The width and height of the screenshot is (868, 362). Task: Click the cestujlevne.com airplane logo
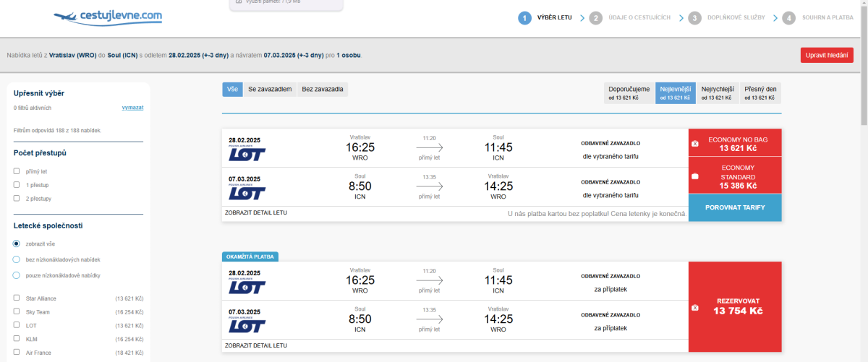(108, 17)
